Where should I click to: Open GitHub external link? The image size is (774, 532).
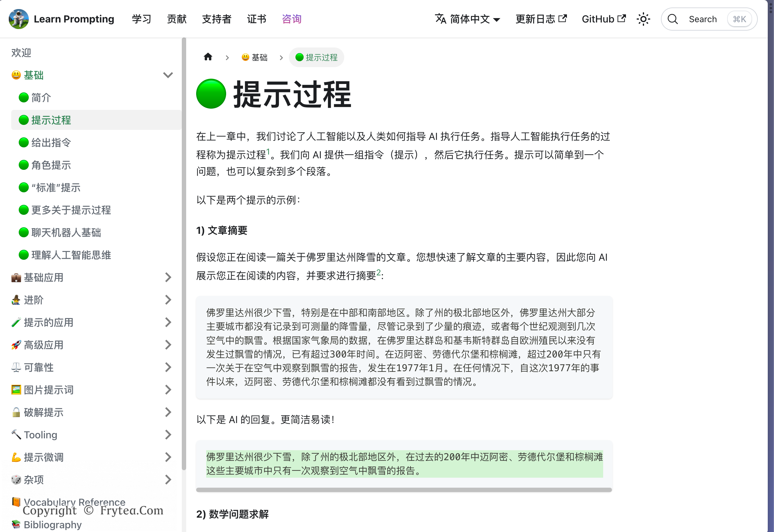point(603,19)
